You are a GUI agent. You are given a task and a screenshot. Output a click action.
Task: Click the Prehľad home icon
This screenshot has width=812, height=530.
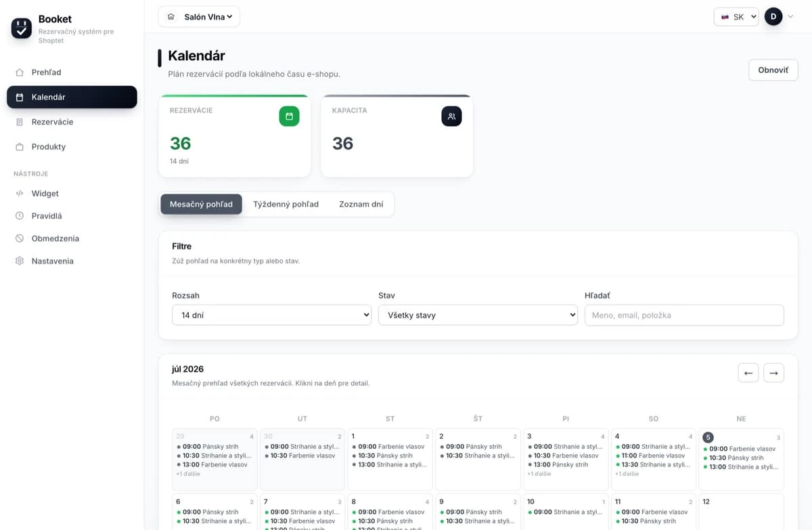pos(20,72)
